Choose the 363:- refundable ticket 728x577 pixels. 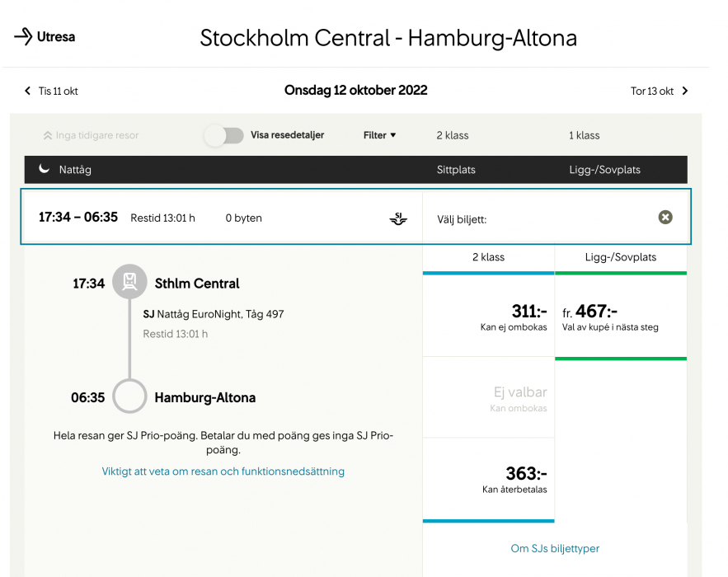click(x=488, y=479)
